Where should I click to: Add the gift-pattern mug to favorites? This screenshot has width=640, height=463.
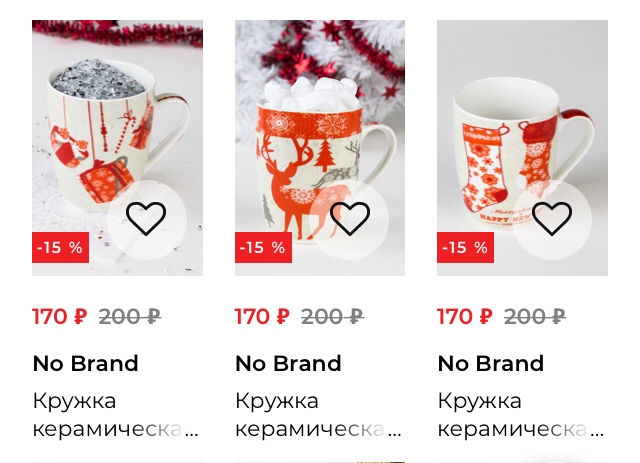[x=146, y=219]
